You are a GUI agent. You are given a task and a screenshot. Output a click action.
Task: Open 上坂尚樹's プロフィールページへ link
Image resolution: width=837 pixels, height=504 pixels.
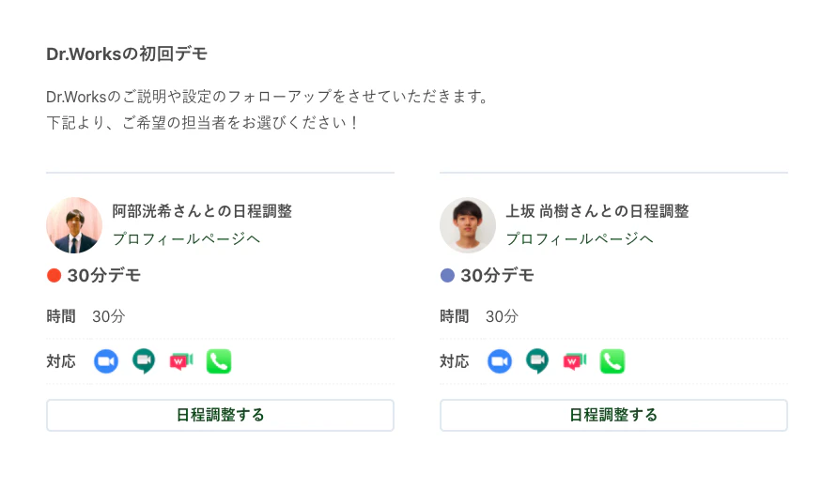click(580, 239)
